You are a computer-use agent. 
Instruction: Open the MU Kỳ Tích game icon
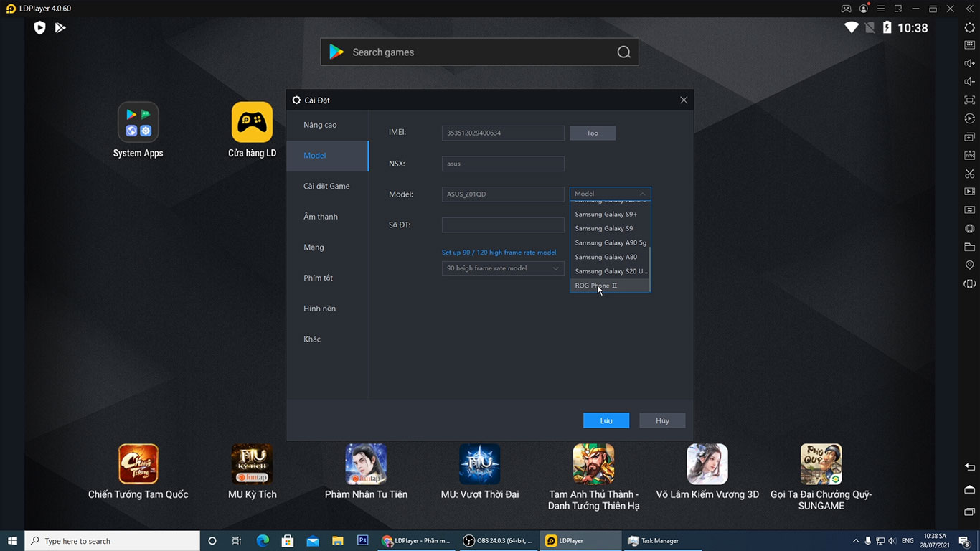point(252,464)
